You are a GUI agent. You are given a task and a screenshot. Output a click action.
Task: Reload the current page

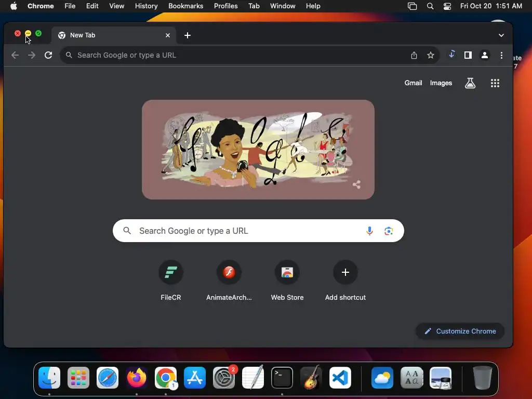point(48,55)
